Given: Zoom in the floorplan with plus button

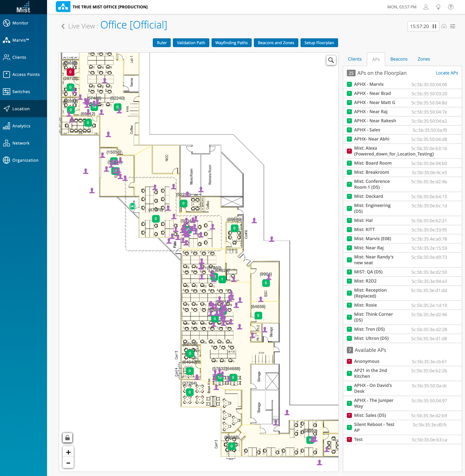Looking at the screenshot, I should tap(68, 452).
